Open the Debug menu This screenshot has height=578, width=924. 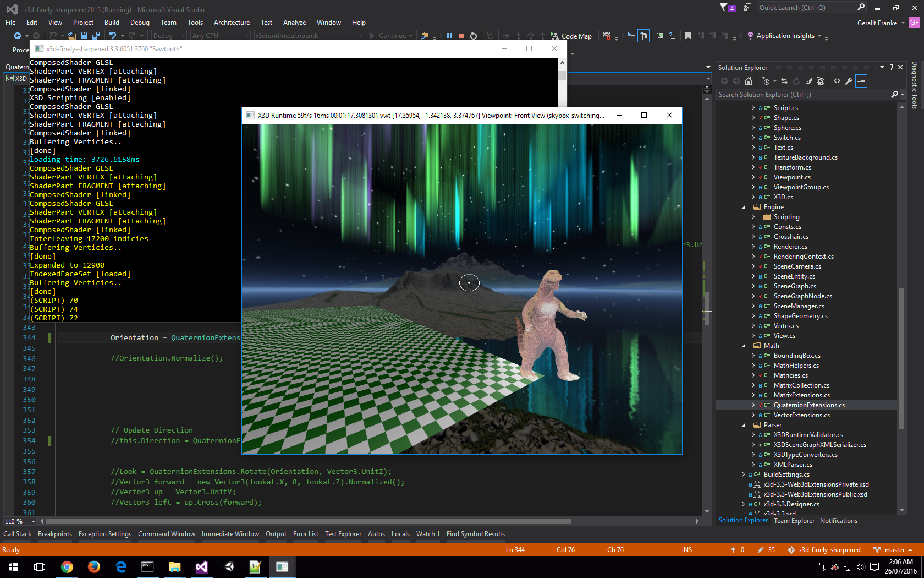[140, 23]
